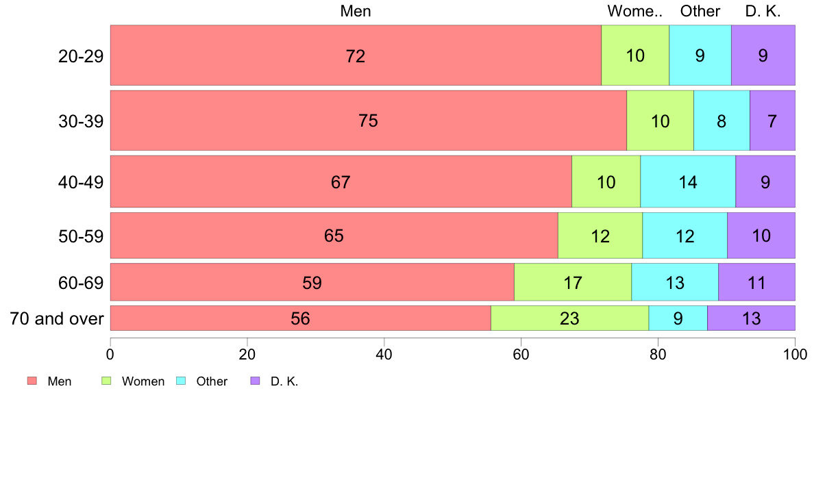The height and width of the screenshot is (504, 814).
Task: Click the green Women legend swatch
Action: (106, 381)
